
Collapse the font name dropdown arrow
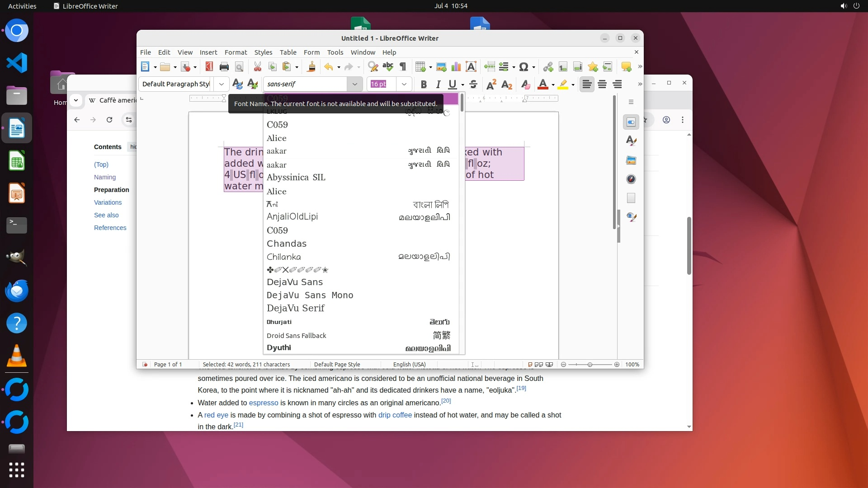pos(354,84)
